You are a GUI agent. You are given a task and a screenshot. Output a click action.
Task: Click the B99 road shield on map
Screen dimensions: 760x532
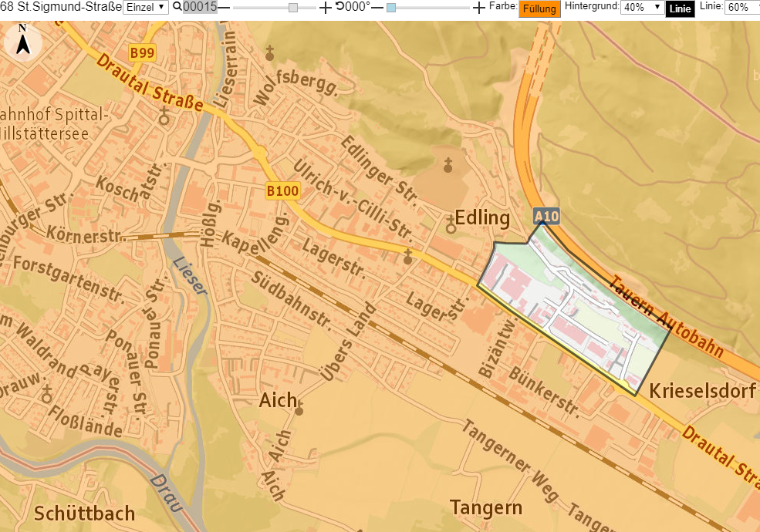pos(142,52)
